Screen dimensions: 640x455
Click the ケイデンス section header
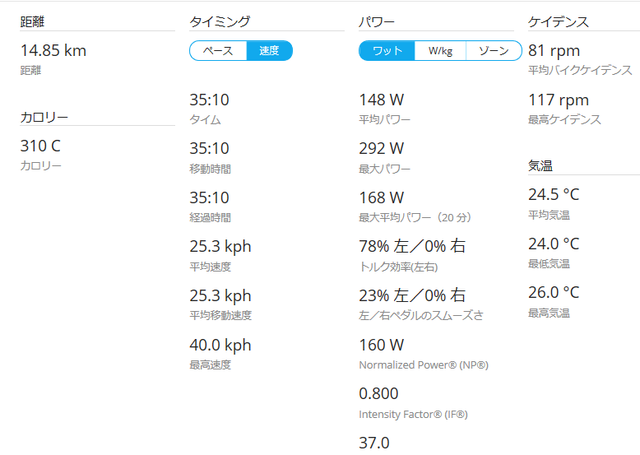click(558, 21)
